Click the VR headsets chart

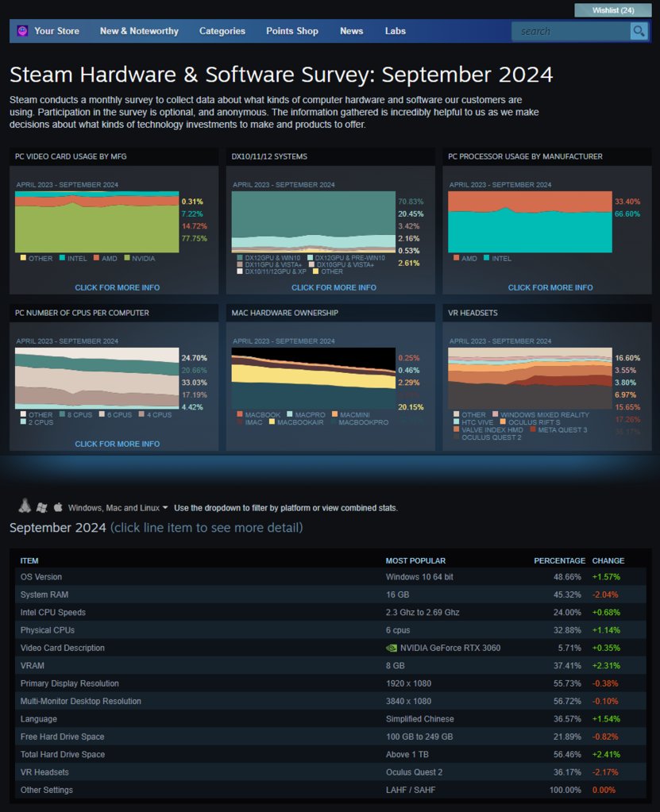click(x=530, y=378)
